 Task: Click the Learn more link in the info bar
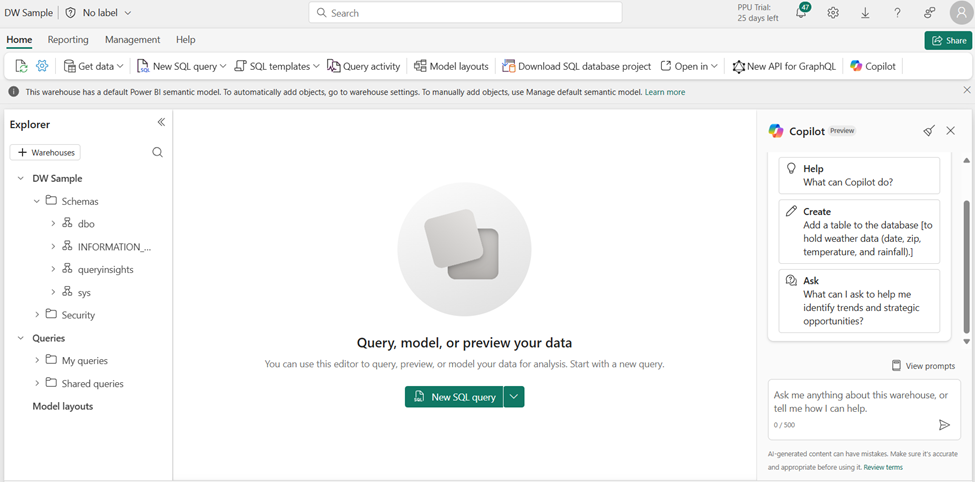click(x=665, y=92)
